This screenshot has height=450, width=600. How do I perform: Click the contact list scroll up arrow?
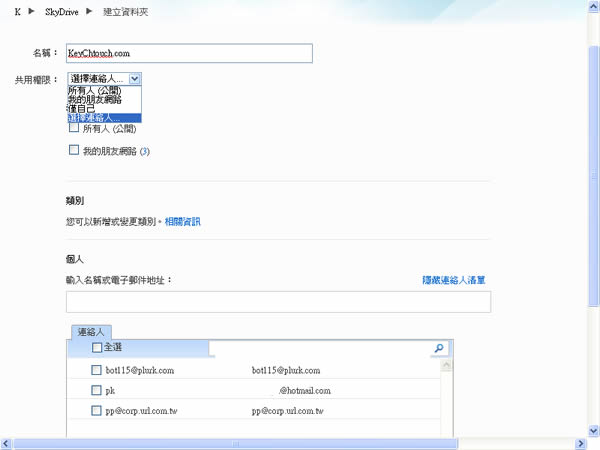446,365
